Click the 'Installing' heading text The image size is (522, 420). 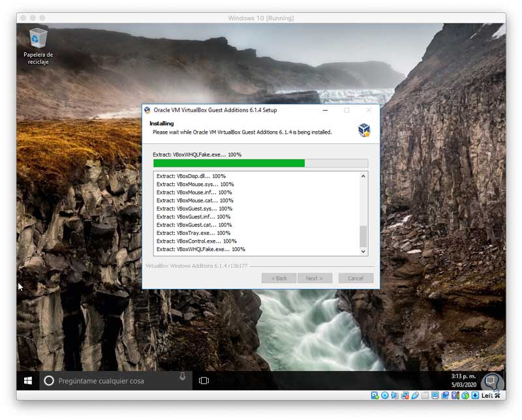[161, 123]
